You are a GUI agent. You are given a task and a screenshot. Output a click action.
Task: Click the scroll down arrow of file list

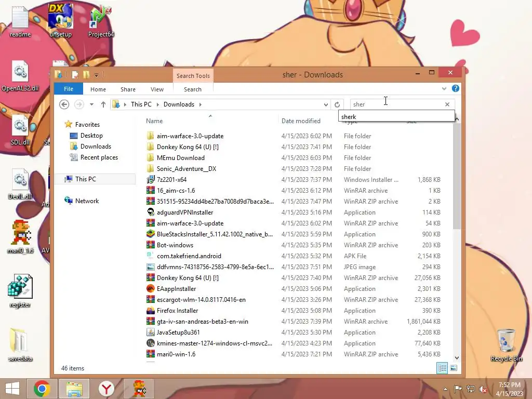(x=457, y=357)
